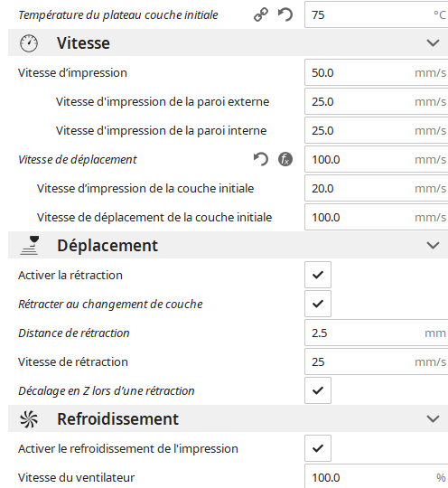Edit the paroi externe print speed field

pos(377,101)
